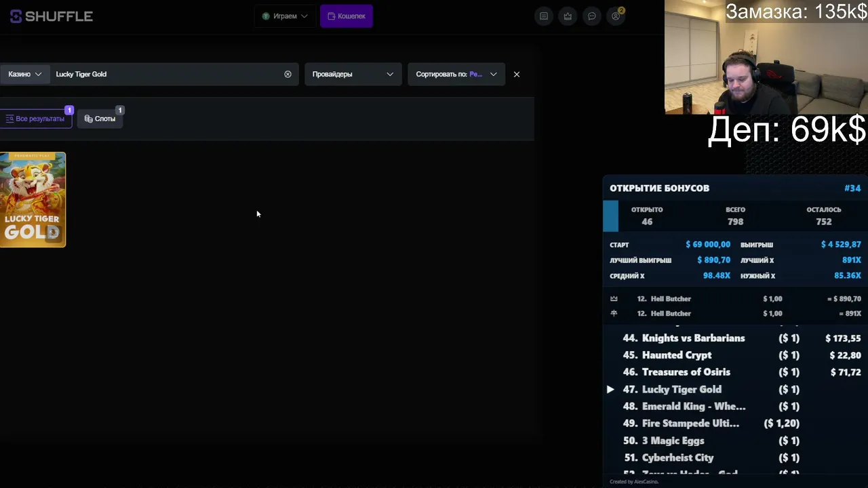Click the $ 69 000,00 start value
The height and width of the screenshot is (488, 868).
click(x=708, y=245)
